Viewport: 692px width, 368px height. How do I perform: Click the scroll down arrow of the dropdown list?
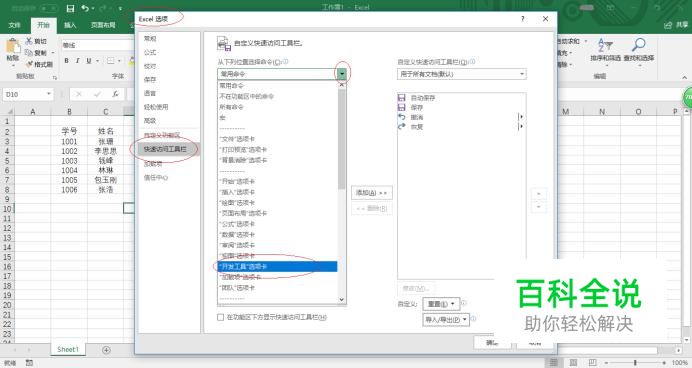[x=342, y=300]
